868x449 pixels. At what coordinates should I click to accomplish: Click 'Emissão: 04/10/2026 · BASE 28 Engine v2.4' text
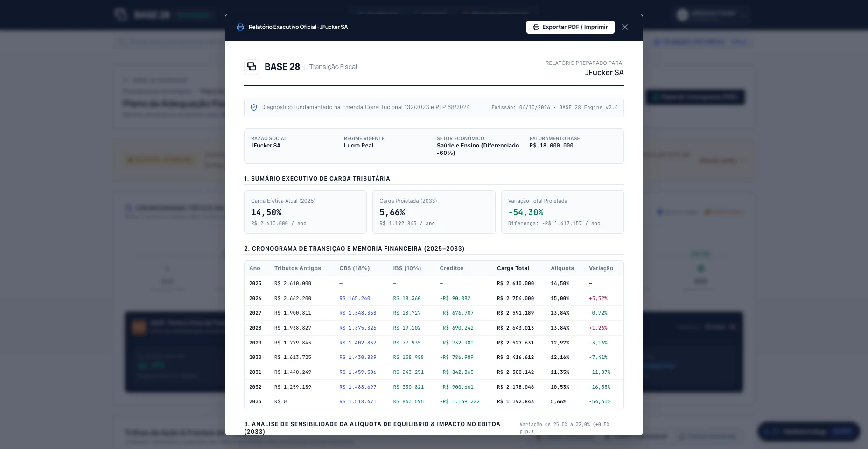(555, 107)
